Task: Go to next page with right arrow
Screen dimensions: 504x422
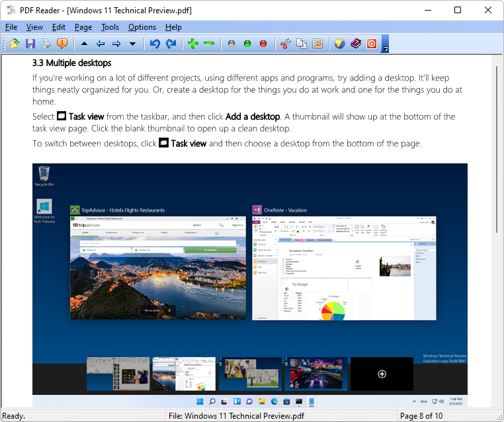Action: coord(116,44)
